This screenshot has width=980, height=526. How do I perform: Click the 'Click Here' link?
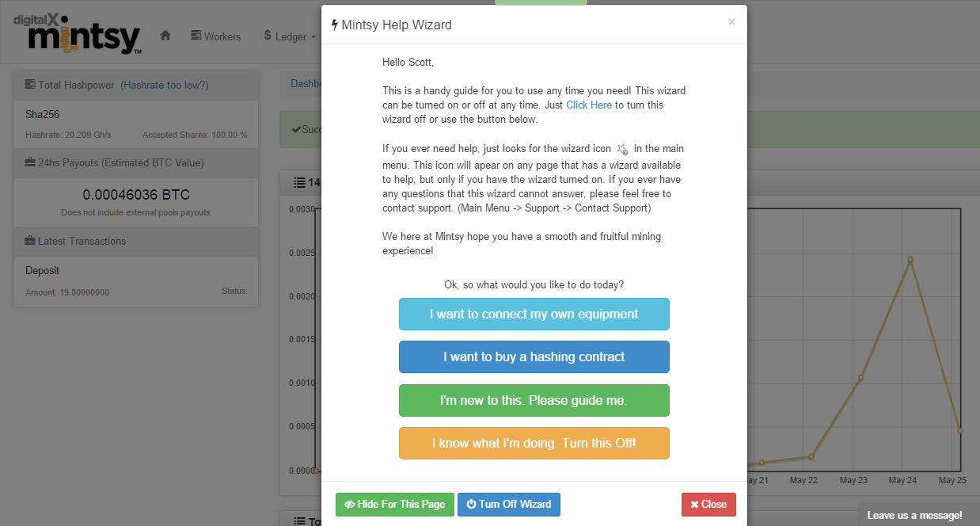point(589,105)
